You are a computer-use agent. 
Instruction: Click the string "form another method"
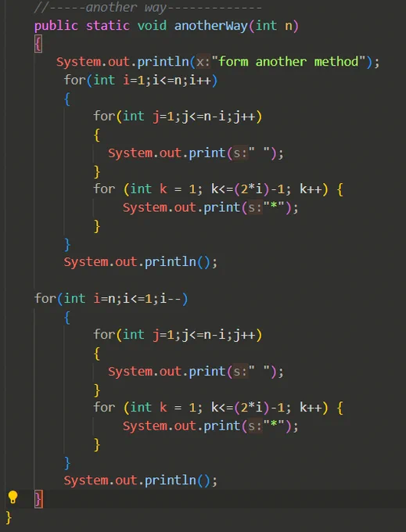(289, 62)
